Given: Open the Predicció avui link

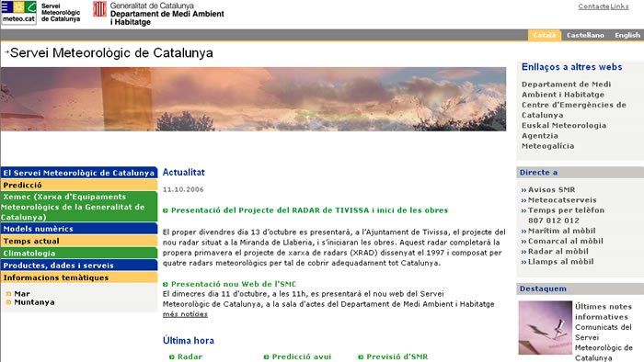Looking at the screenshot, I should click(x=302, y=356).
